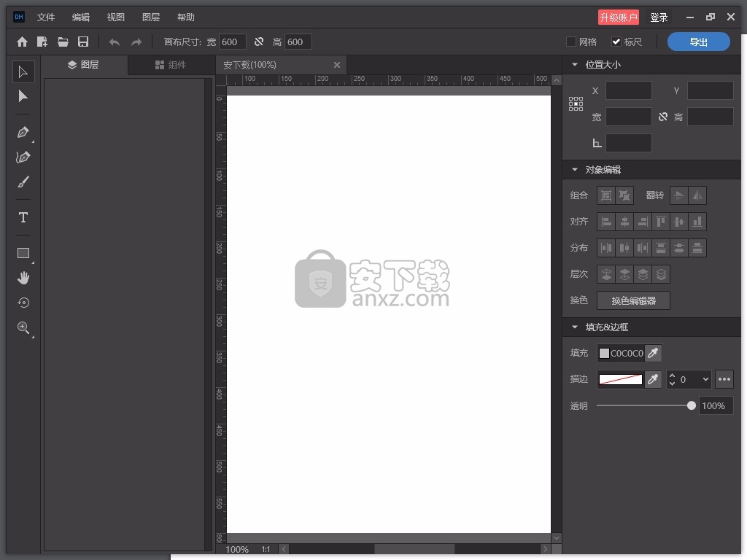747x560 pixels.
Task: Click the C0C0C0 fill color swatch
Action: [604, 353]
